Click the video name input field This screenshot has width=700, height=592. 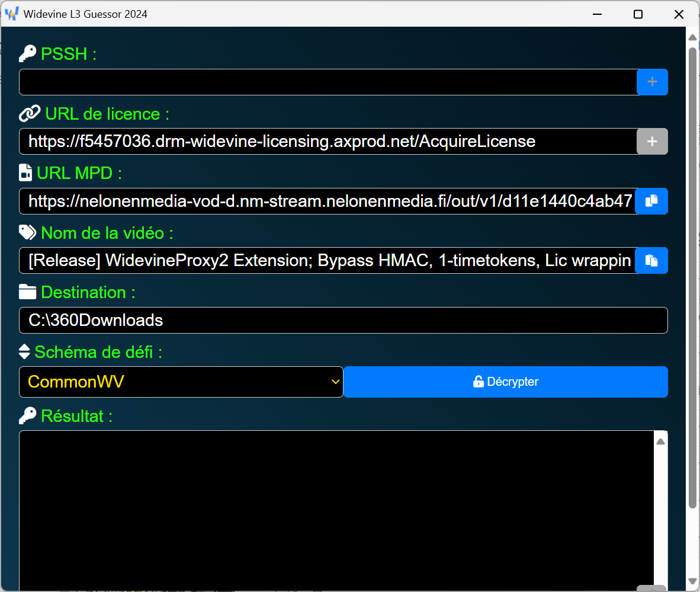[x=327, y=261]
